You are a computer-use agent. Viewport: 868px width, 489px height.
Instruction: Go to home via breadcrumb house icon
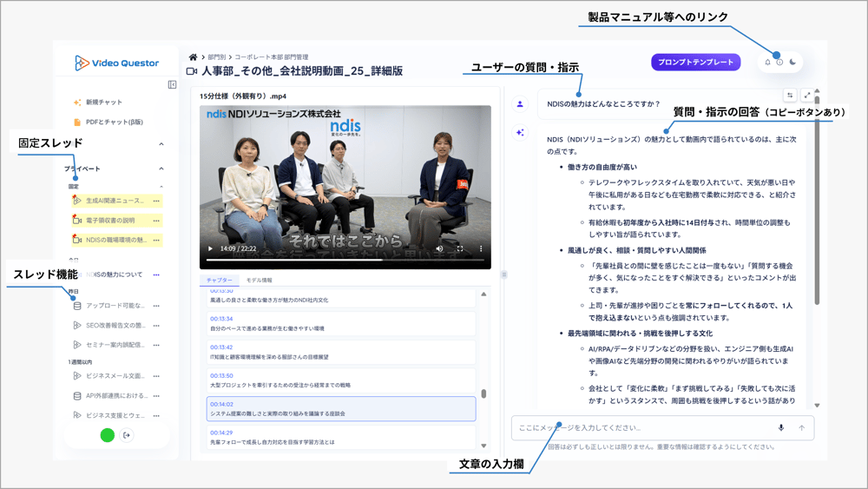(x=193, y=57)
